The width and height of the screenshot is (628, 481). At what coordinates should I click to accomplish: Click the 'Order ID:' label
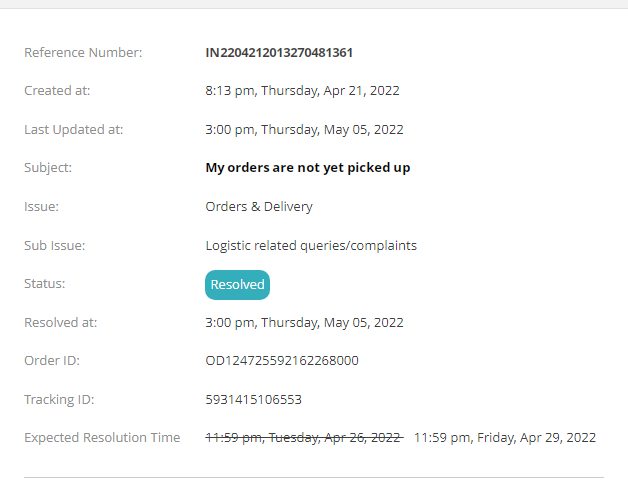52,361
